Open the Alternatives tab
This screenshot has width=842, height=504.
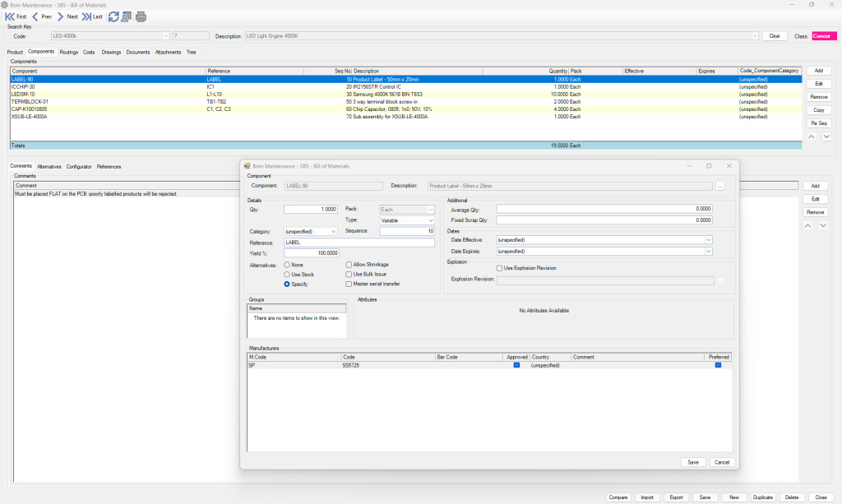pyautogui.click(x=49, y=167)
